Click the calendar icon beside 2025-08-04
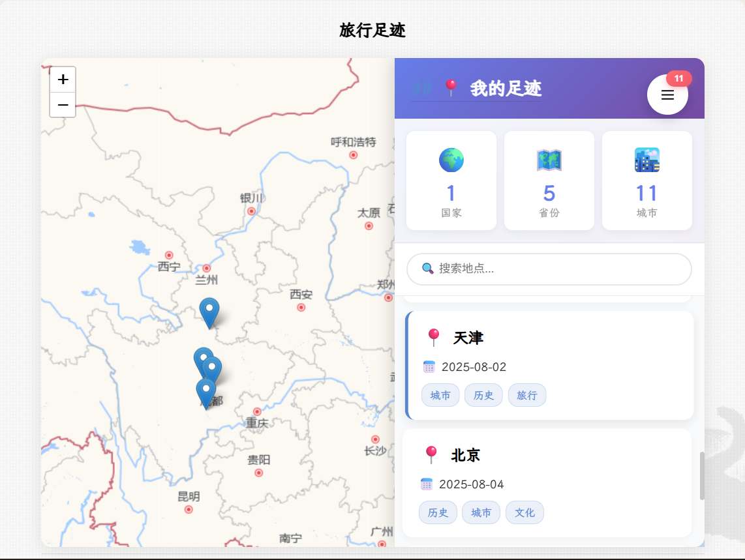This screenshot has width=745, height=560. (x=427, y=484)
